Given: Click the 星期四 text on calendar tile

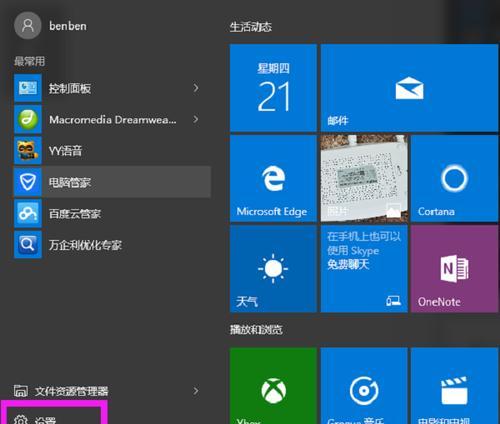Looking at the screenshot, I should click(x=273, y=68).
